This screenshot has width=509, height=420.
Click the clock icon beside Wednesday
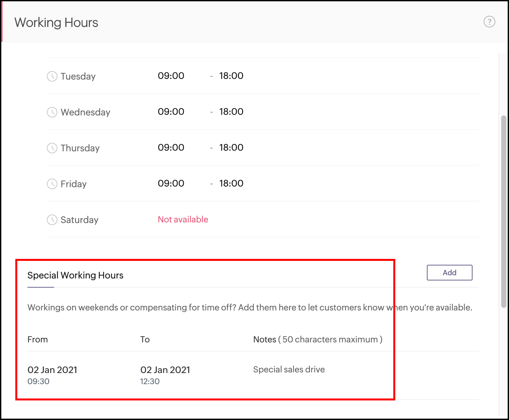(x=52, y=112)
